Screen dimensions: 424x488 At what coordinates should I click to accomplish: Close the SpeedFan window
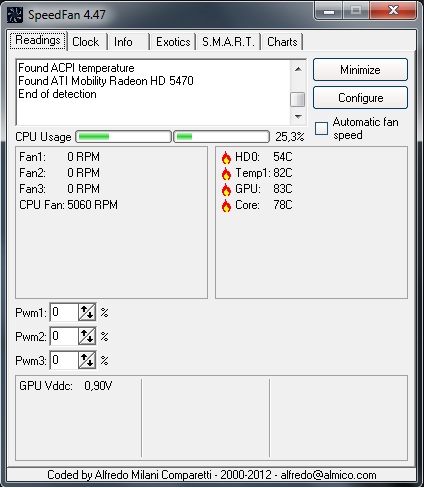click(x=393, y=10)
